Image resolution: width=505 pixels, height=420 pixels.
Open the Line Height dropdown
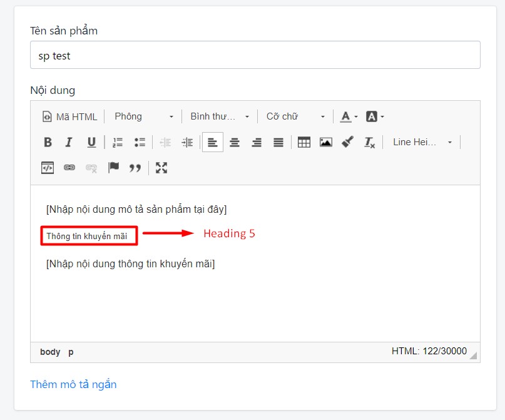coord(422,142)
